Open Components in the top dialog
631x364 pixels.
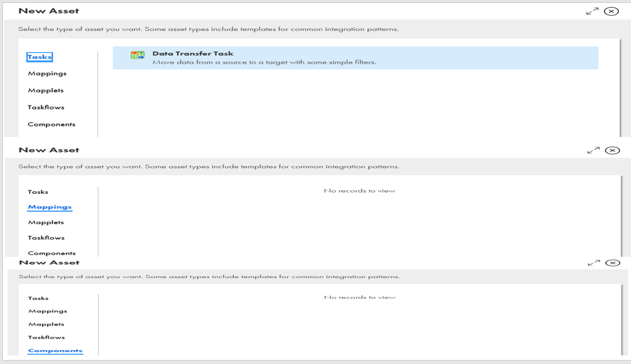click(x=52, y=124)
